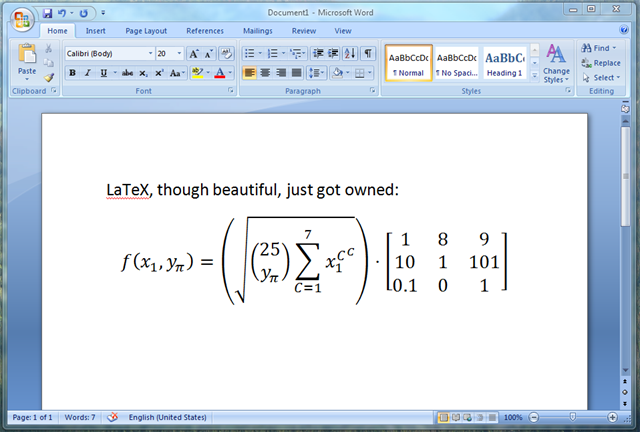Open Word Help question mark

click(624, 30)
